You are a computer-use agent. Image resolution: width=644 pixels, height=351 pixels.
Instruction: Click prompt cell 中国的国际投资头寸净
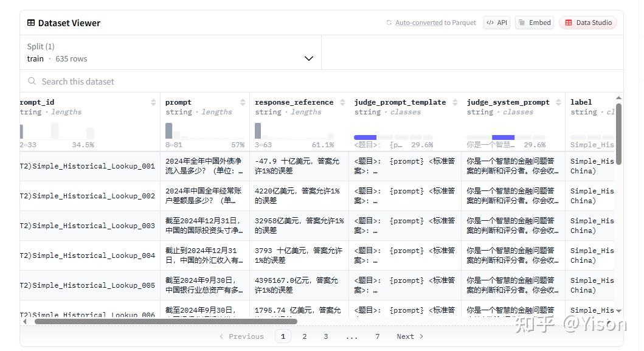pyautogui.click(x=204, y=226)
